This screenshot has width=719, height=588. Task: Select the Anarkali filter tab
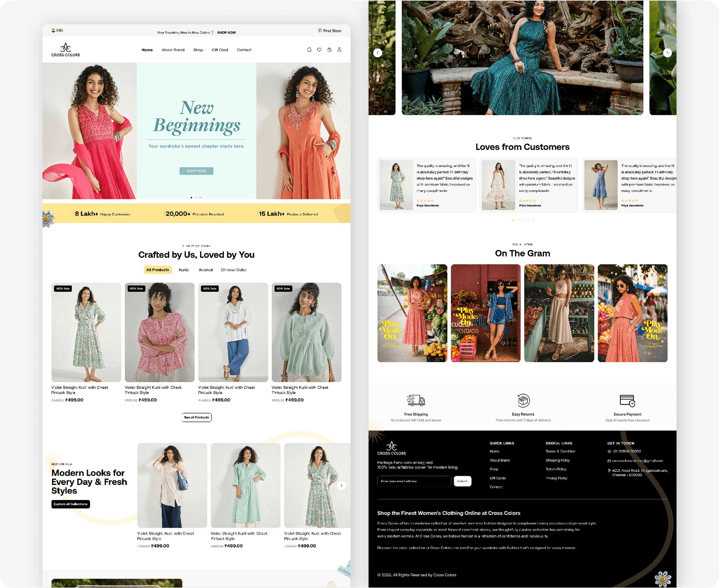[206, 270]
